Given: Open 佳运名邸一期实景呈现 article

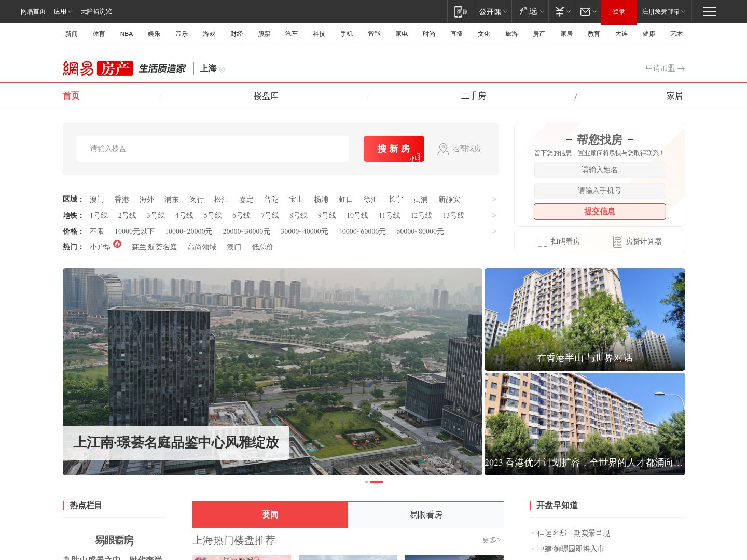Looking at the screenshot, I should coord(573,534).
